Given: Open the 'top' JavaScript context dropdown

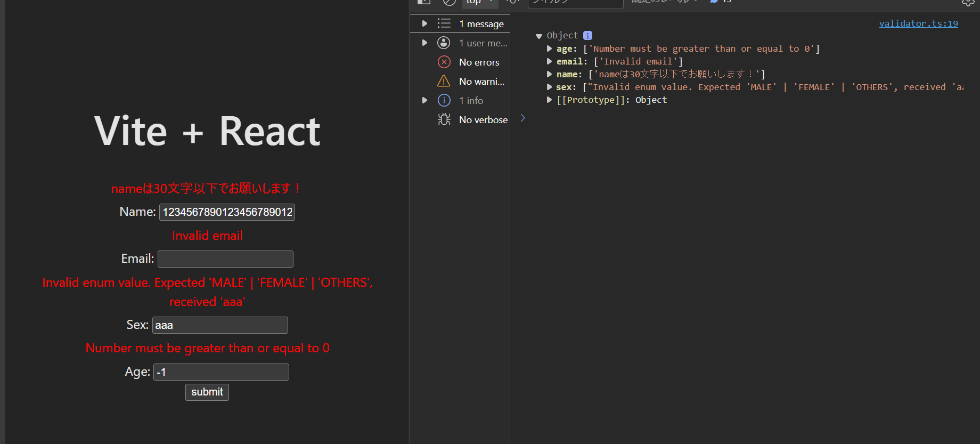Looking at the screenshot, I should [x=479, y=2].
